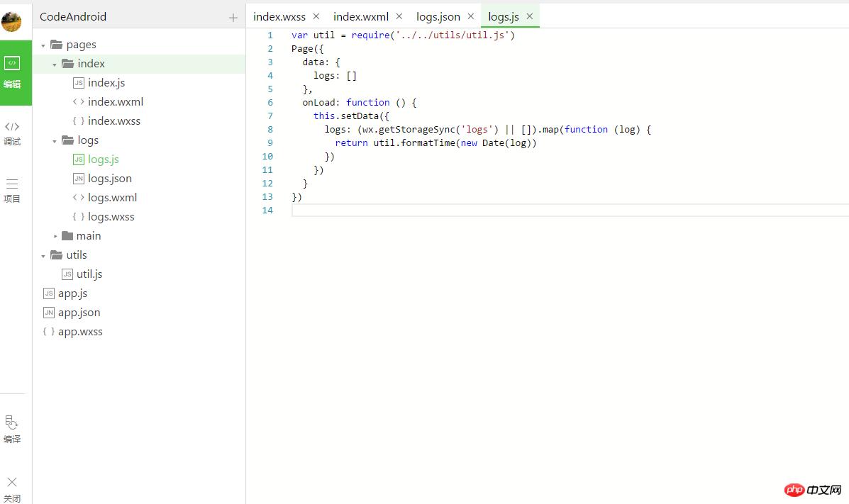Click the plus icon to add file
Image resolution: width=849 pixels, height=504 pixels.
[233, 17]
